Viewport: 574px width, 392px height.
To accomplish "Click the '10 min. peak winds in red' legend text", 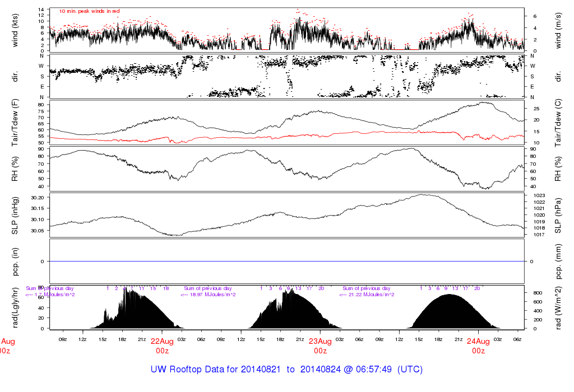I will coord(89,11).
